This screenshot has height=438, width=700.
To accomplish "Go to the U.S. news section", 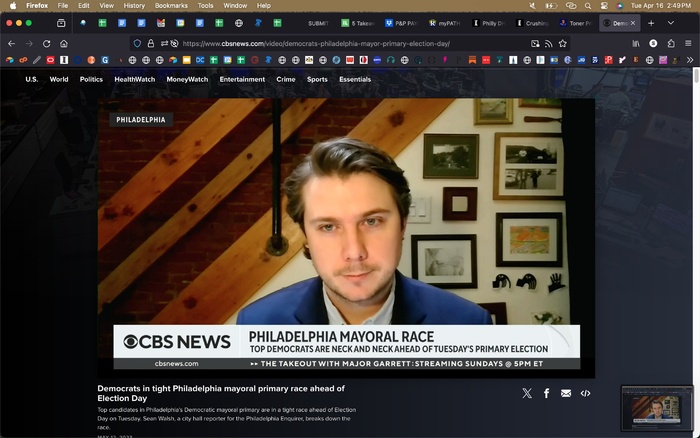I will point(32,79).
